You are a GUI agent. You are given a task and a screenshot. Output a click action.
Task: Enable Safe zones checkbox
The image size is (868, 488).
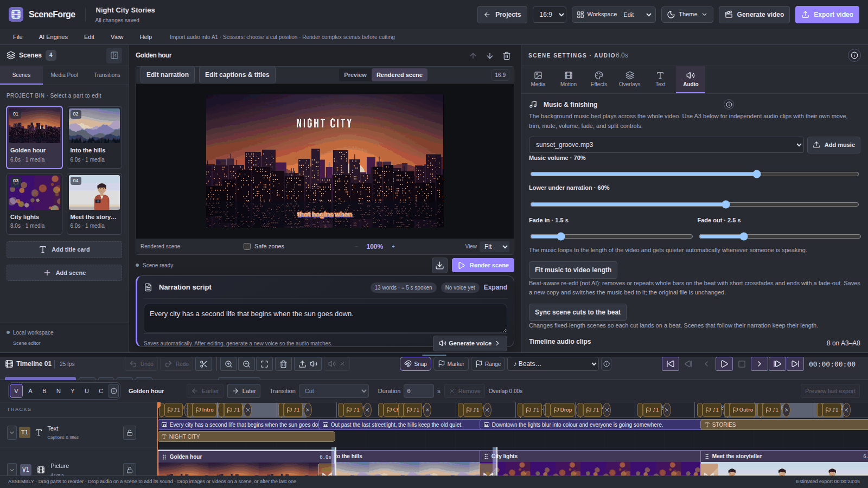click(x=247, y=246)
